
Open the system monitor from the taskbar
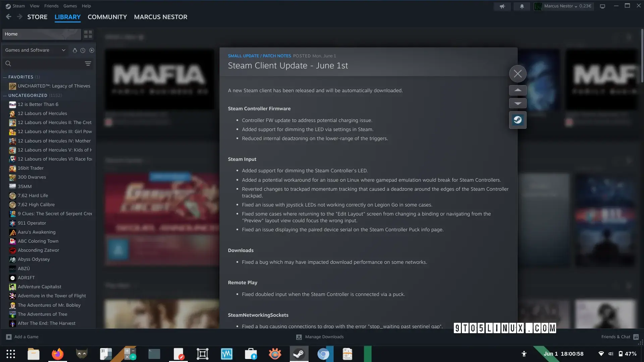[227, 354]
